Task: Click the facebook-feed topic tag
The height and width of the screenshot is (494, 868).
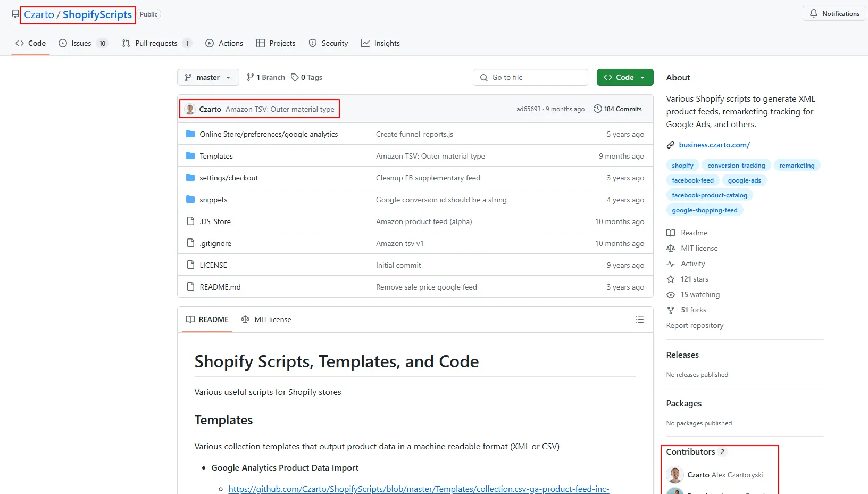Action: (692, 180)
